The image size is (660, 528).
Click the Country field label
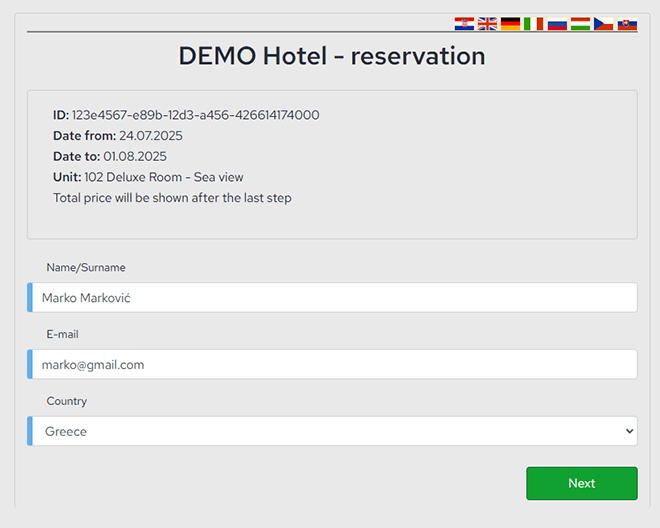(67, 401)
